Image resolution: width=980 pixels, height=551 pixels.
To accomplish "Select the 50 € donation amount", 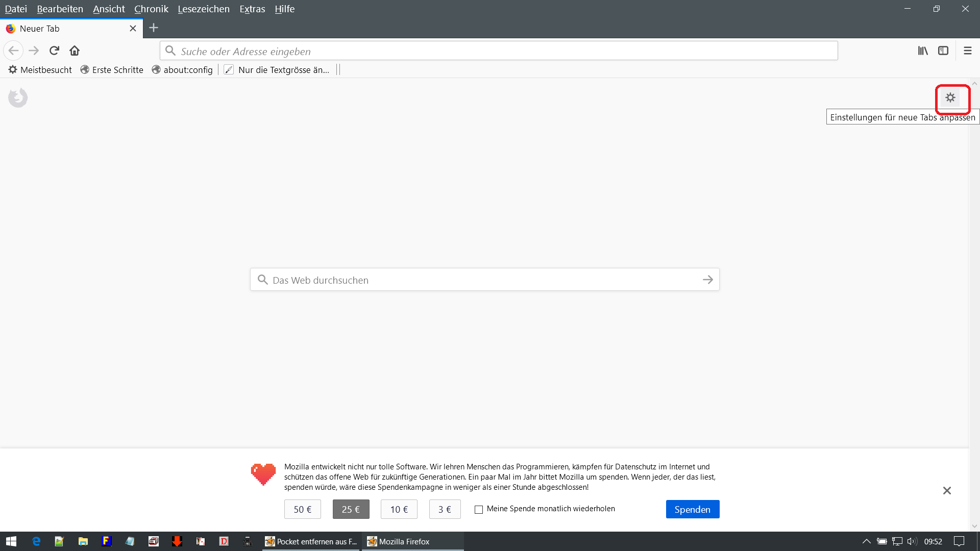I will [302, 509].
